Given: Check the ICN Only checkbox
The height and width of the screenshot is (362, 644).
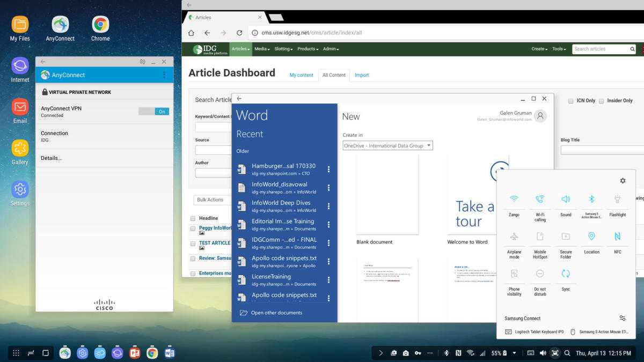Looking at the screenshot, I should (572, 101).
